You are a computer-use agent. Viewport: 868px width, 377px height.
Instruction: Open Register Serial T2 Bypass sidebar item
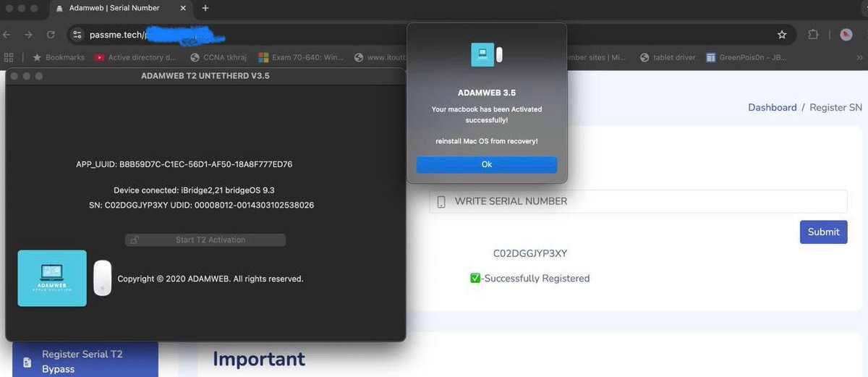tap(85, 360)
